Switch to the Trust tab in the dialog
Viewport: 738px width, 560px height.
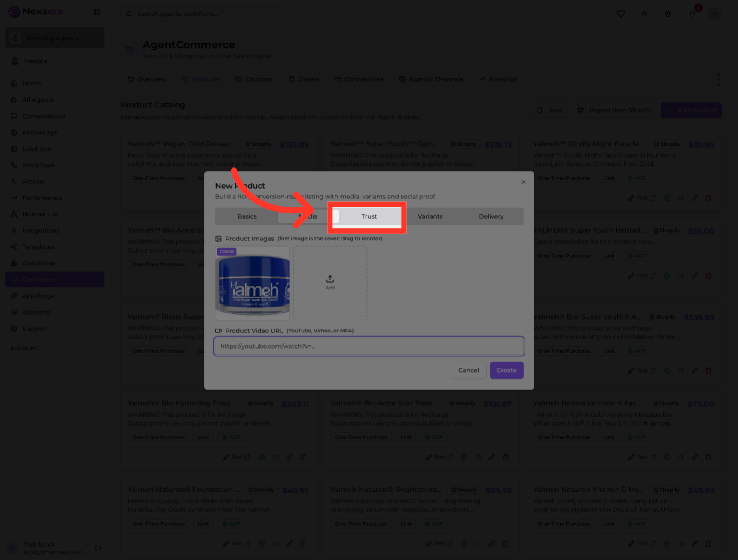click(x=369, y=216)
